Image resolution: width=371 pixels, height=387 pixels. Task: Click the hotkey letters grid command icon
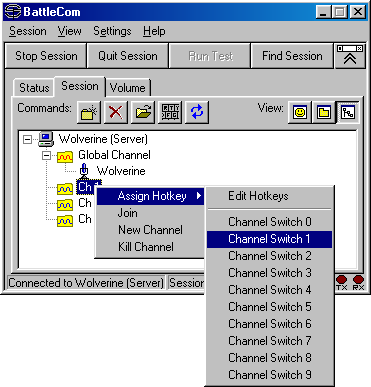coord(170,112)
